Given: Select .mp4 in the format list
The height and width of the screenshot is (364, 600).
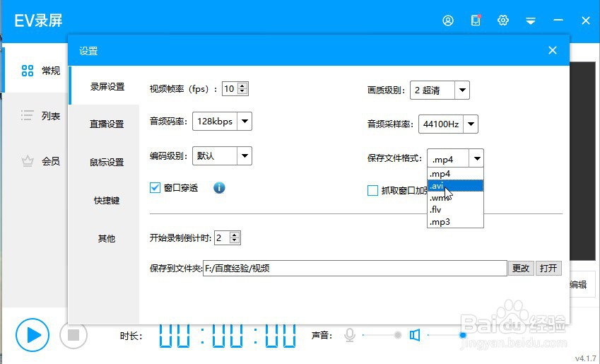Looking at the screenshot, I should tap(455, 174).
